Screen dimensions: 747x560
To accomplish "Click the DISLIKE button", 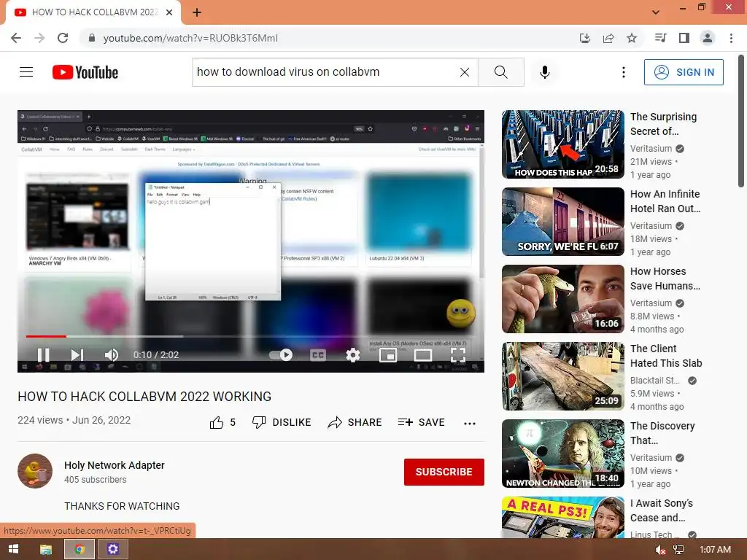I will [x=282, y=422].
